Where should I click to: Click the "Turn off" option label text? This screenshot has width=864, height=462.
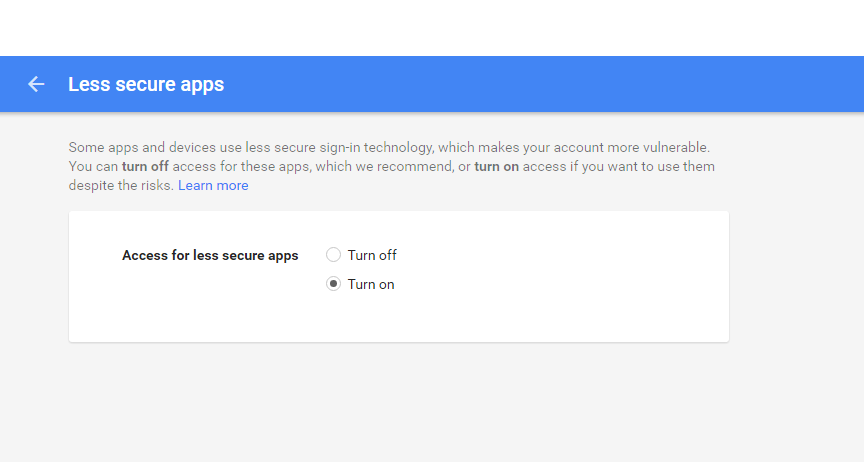click(x=372, y=255)
